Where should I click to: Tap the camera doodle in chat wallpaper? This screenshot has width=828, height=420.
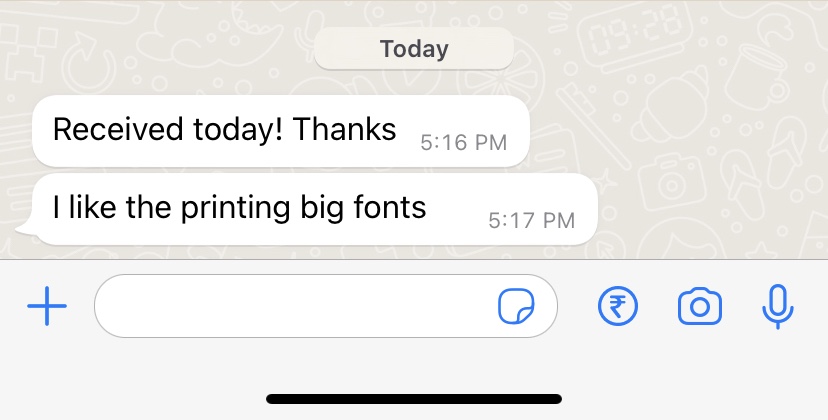672,182
